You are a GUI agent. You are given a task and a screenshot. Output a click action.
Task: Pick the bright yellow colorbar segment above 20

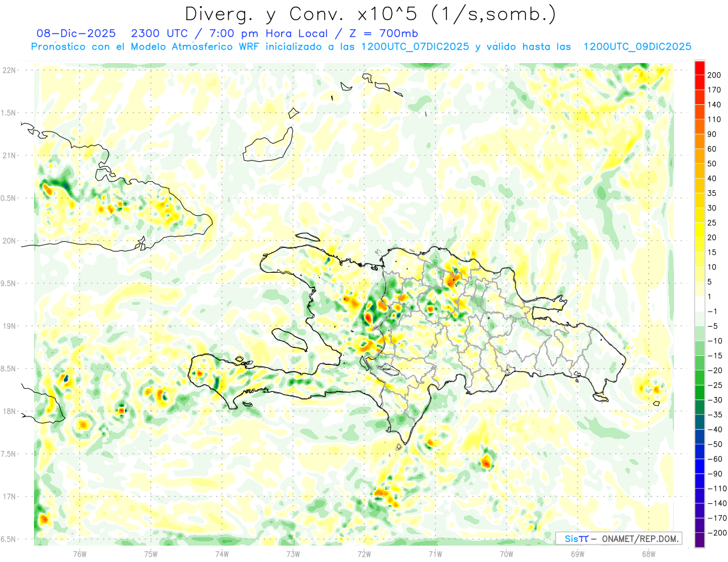(x=699, y=230)
